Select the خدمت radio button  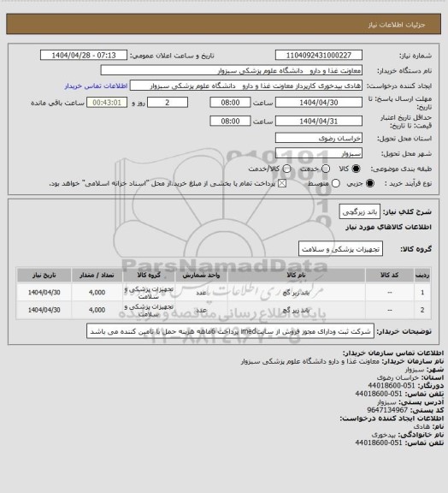[326, 169]
